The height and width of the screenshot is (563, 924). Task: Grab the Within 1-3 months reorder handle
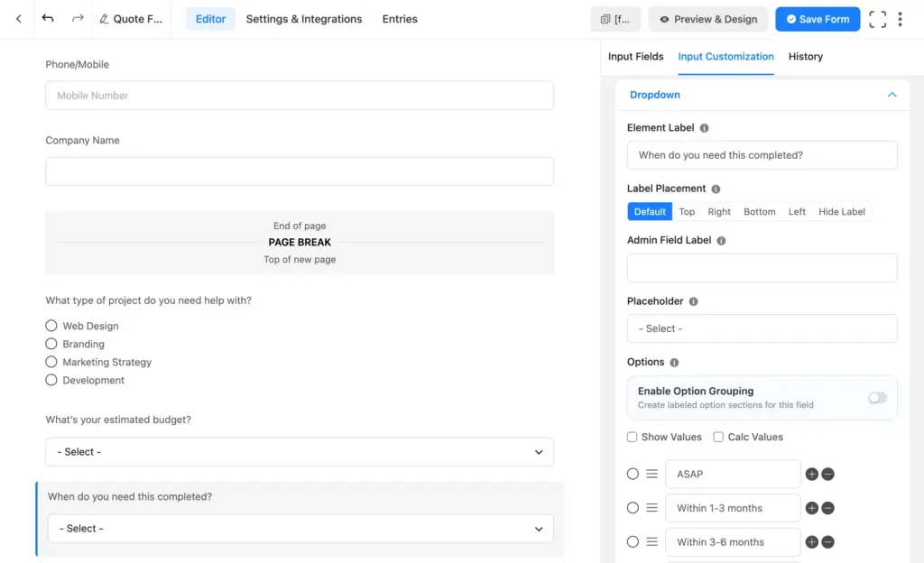click(651, 508)
